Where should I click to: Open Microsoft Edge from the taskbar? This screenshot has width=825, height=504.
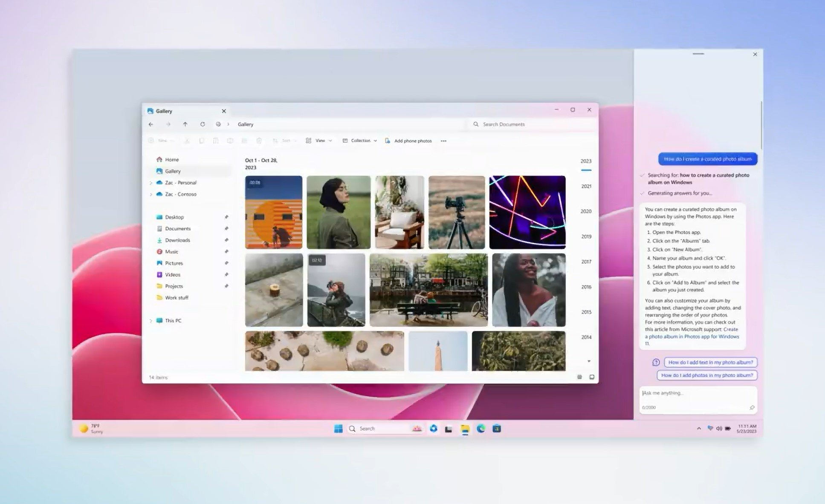[481, 429]
